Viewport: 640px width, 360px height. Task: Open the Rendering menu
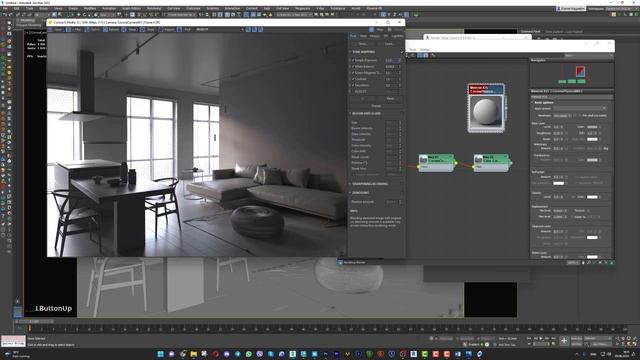tap(153, 8)
